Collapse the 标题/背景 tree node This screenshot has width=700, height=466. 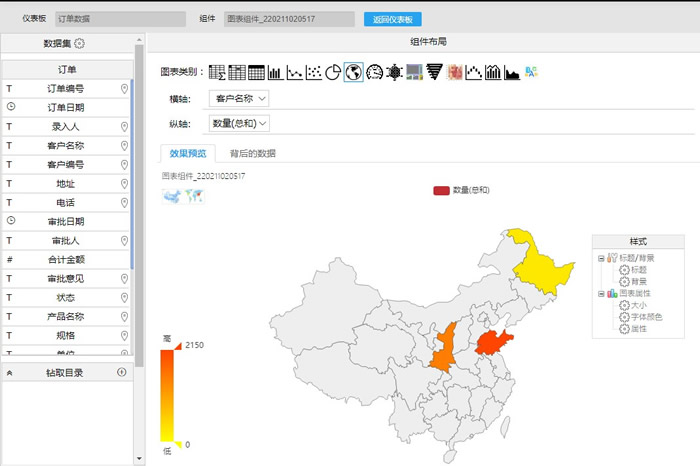coord(600,258)
